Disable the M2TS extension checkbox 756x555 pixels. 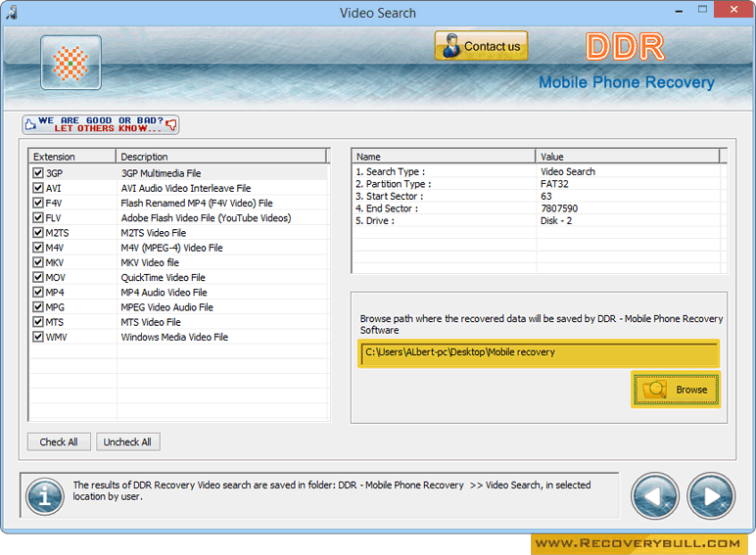click(38, 233)
